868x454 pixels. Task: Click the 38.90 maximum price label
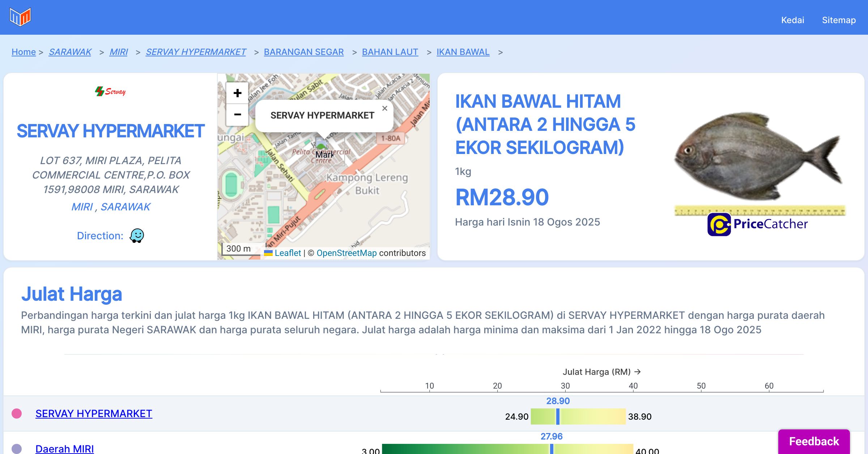click(x=640, y=416)
